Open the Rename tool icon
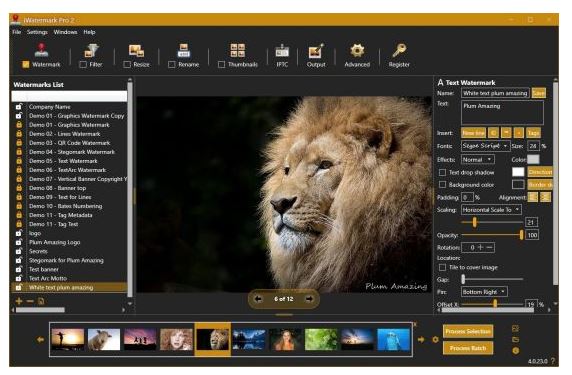This screenshot has height=375, width=572. coord(183,50)
